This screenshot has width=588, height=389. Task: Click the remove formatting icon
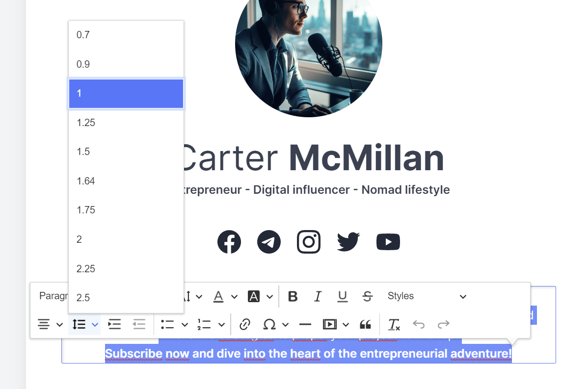(394, 324)
